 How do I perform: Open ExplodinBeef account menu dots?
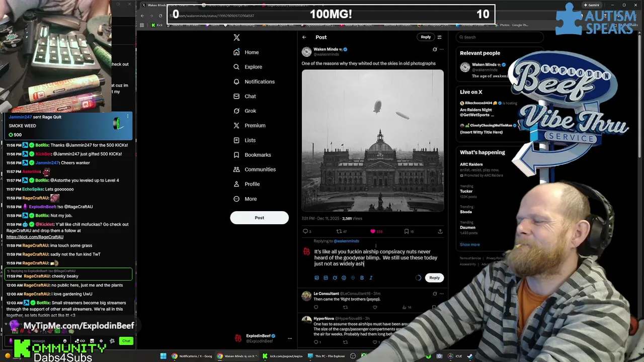click(x=289, y=338)
